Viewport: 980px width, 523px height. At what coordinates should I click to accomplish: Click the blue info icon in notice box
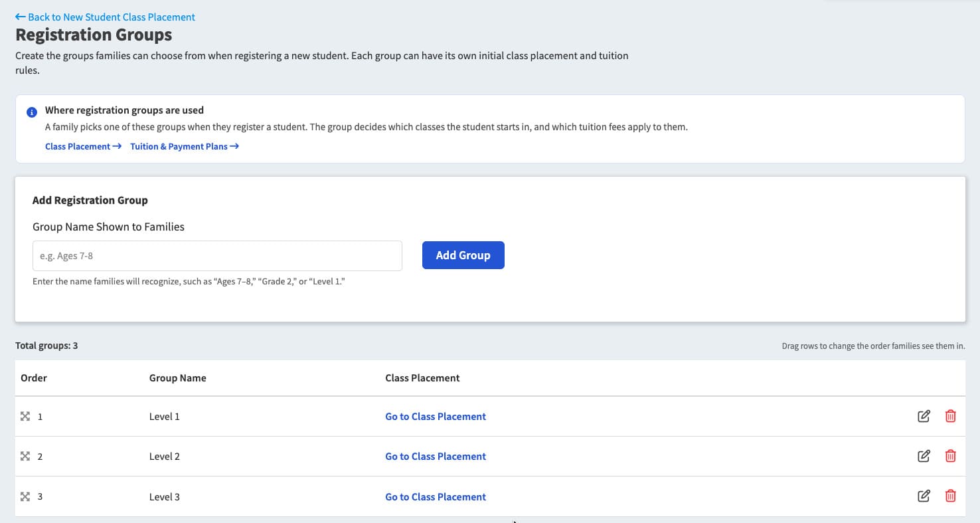point(31,112)
